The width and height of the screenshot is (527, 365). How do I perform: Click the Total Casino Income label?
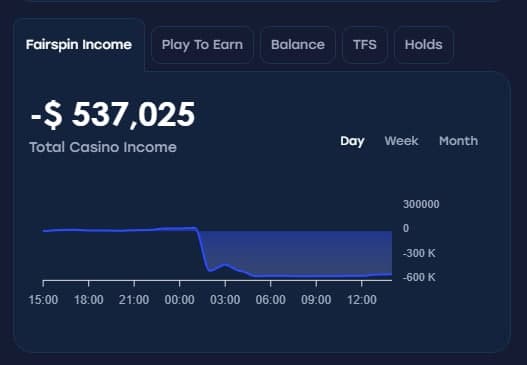[103, 147]
